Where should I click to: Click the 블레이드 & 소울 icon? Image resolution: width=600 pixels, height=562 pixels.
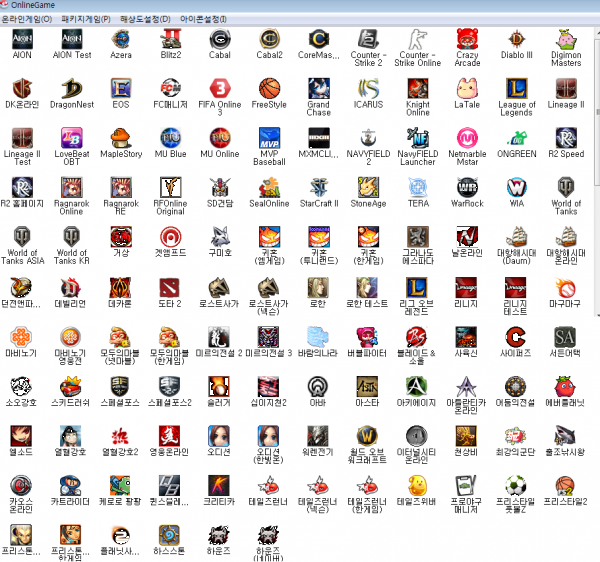[x=416, y=337]
